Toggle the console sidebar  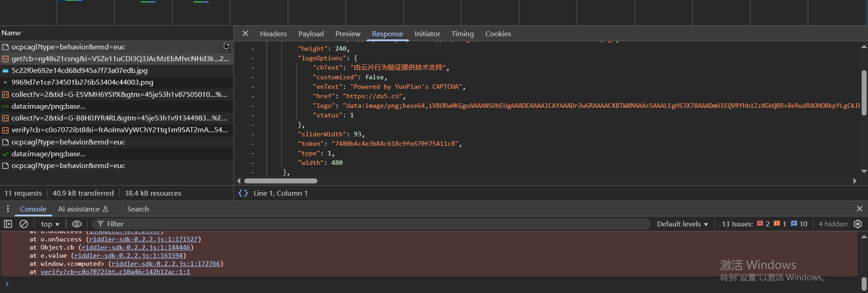(x=8, y=224)
